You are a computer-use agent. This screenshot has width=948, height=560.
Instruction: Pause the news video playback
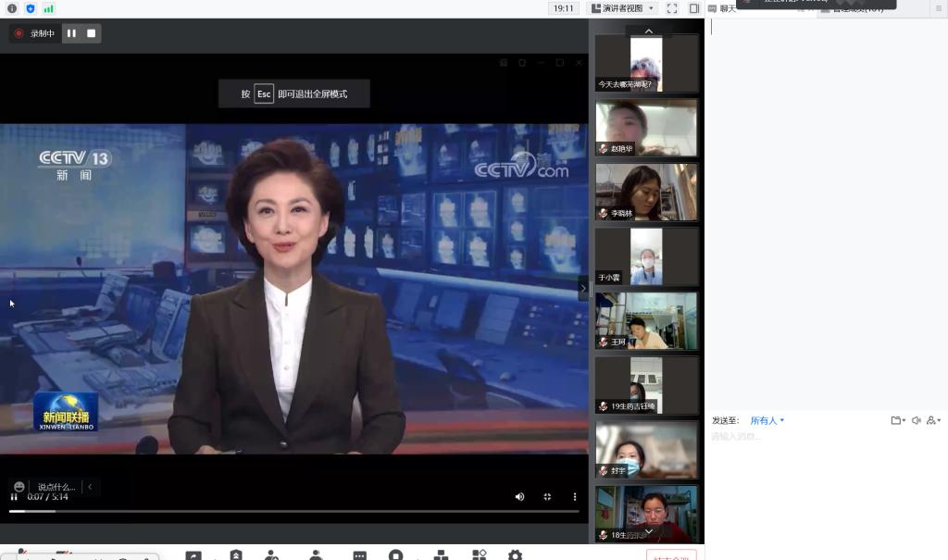click(14, 497)
